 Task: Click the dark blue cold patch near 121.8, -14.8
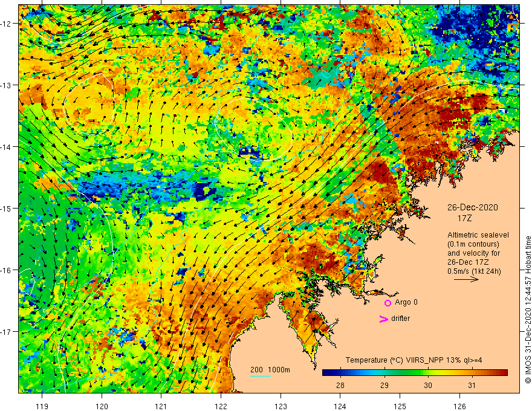204,192
